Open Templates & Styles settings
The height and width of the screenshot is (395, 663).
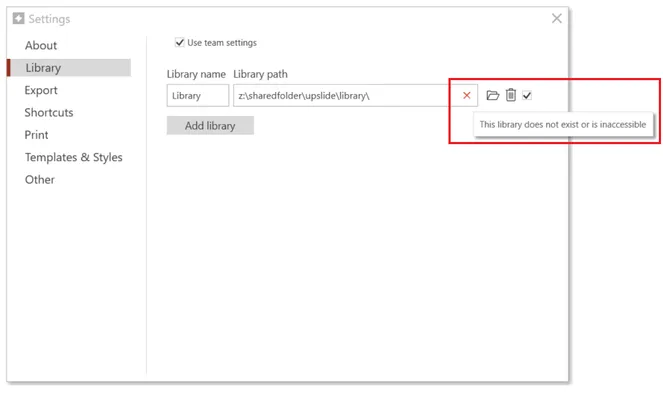74,157
